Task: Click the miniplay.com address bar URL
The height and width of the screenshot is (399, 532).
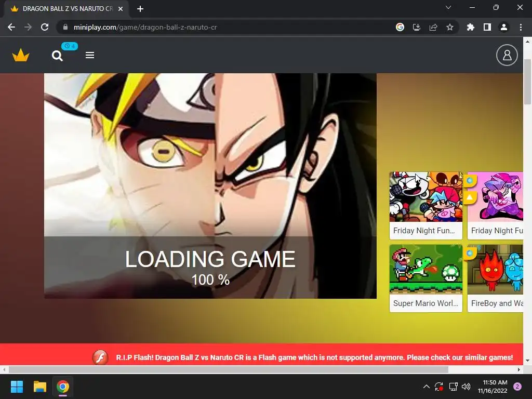Action: click(x=145, y=27)
